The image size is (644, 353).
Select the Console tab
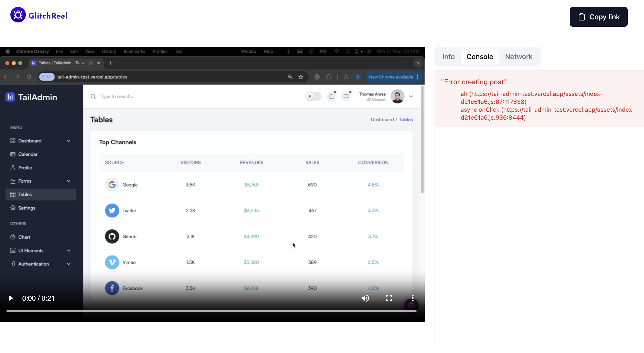point(480,57)
